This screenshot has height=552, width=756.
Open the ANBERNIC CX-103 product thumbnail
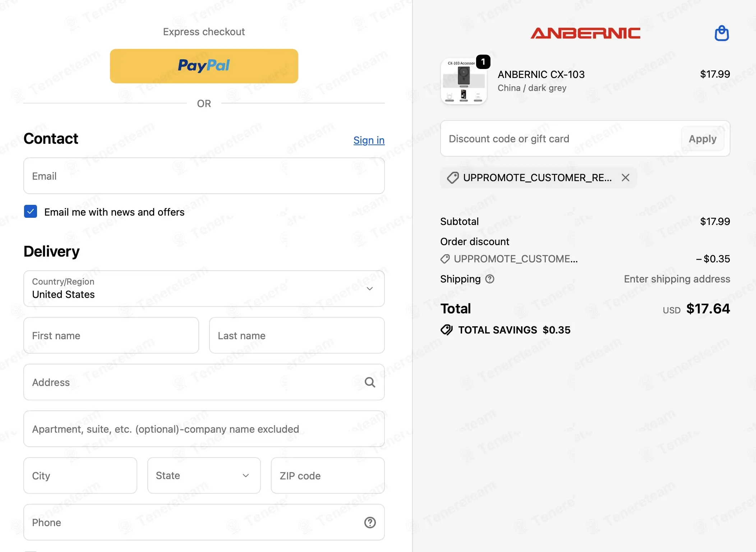(464, 81)
